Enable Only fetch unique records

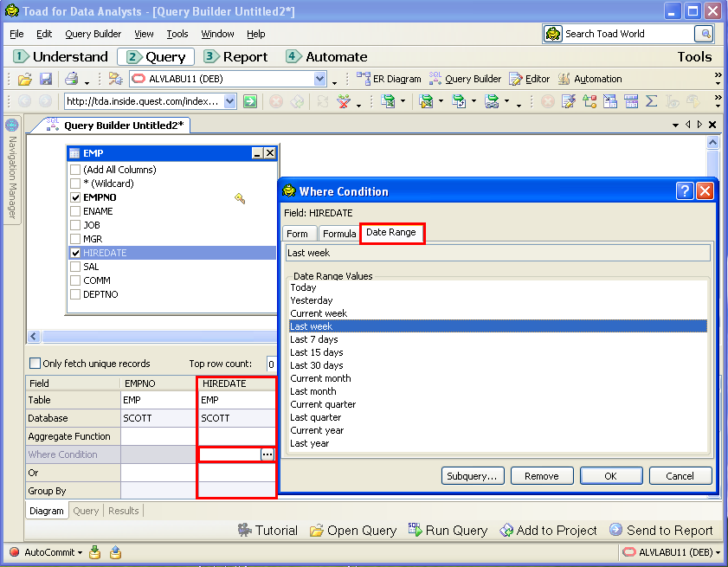(35, 364)
